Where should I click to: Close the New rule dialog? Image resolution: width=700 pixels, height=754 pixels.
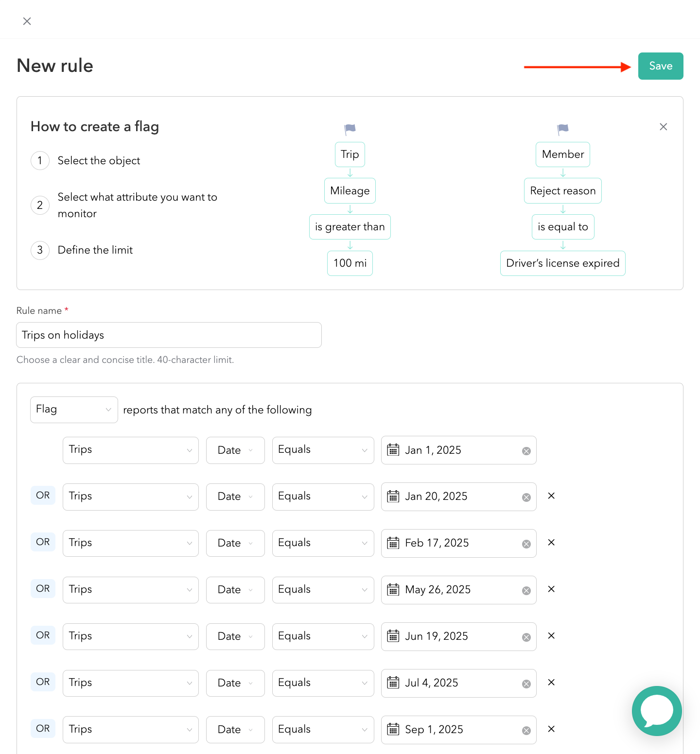[27, 21]
